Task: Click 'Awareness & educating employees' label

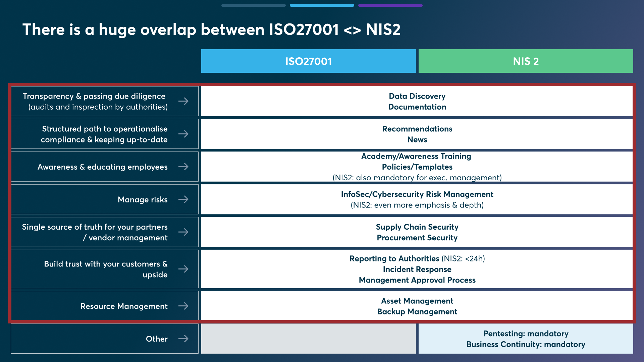Action: pos(103,167)
